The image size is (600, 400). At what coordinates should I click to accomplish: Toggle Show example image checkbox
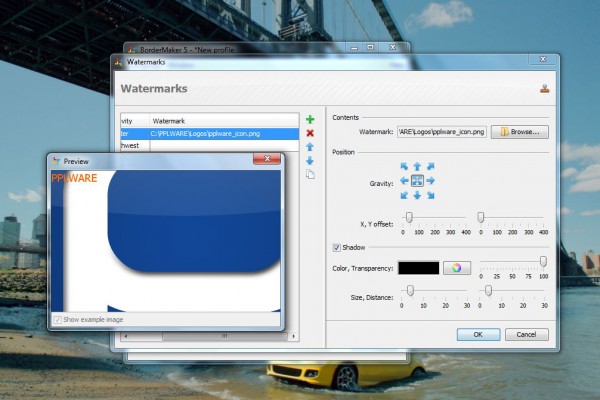[x=57, y=320]
